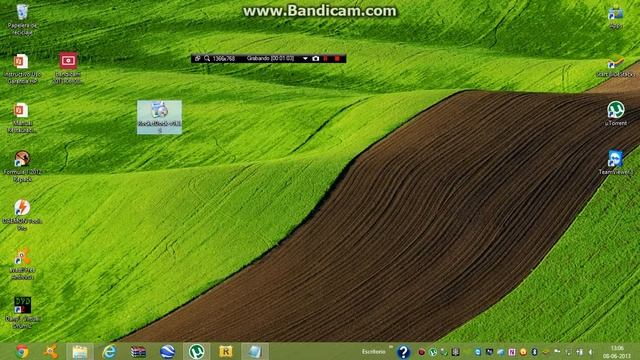This screenshot has height=360, width=640.
Task: Pause the Bandicam recording
Action: click(326, 58)
